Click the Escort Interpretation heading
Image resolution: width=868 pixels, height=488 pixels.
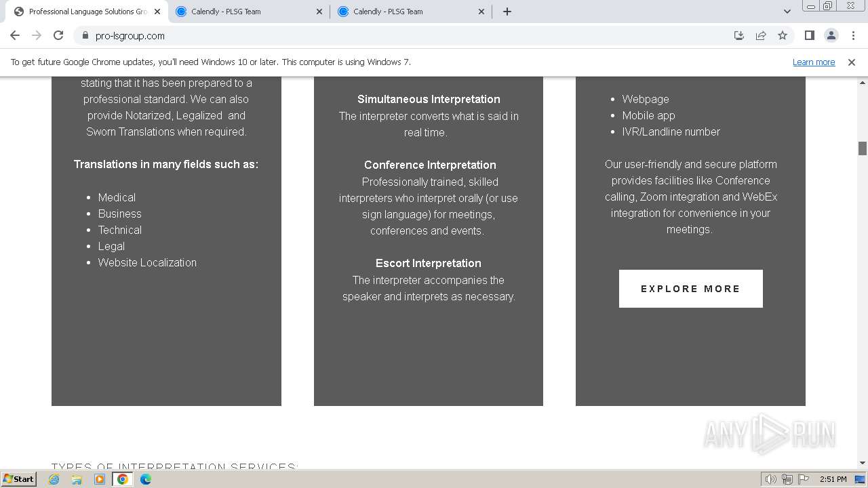click(429, 263)
